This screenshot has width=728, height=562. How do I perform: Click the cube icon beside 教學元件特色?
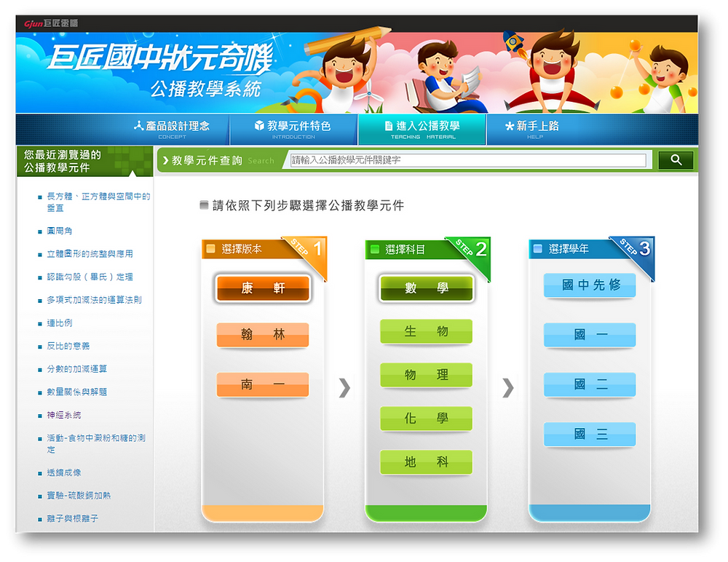(259, 125)
